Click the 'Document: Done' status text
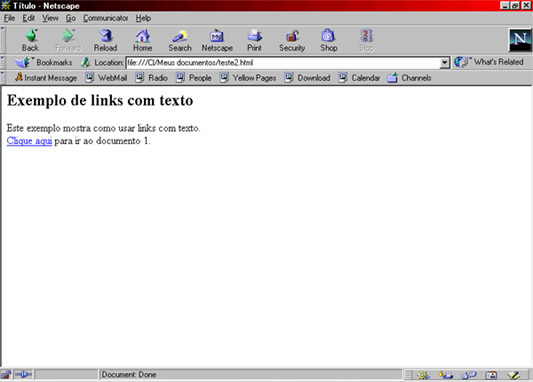 coord(129,375)
